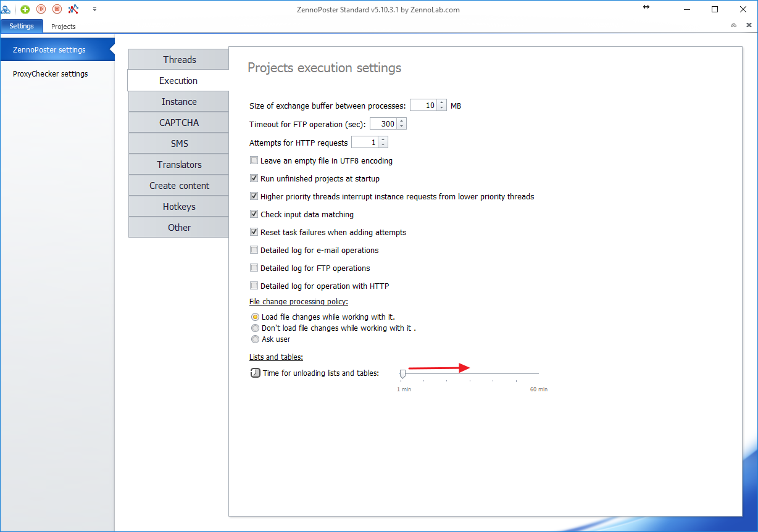
Task: Click the unloading time slider thumb
Action: click(402, 374)
